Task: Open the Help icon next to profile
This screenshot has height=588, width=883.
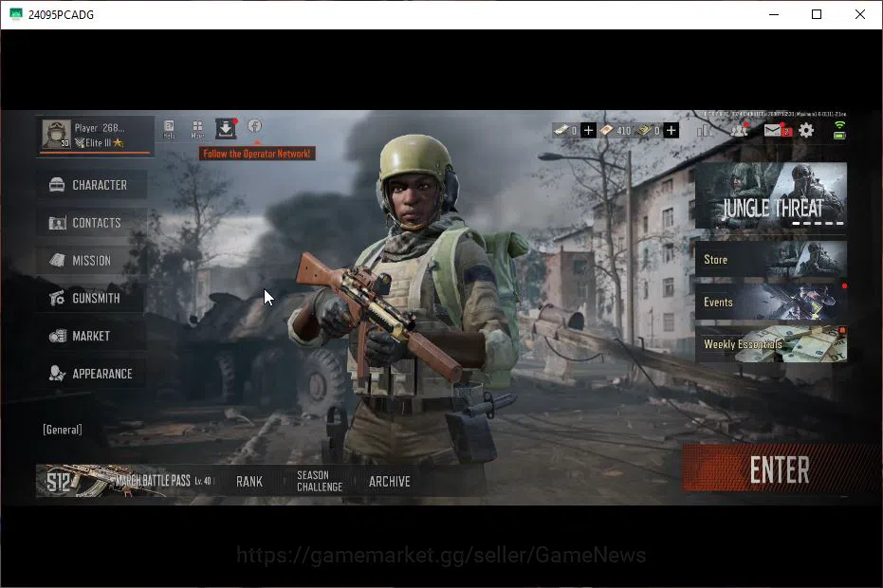Action: point(169,129)
